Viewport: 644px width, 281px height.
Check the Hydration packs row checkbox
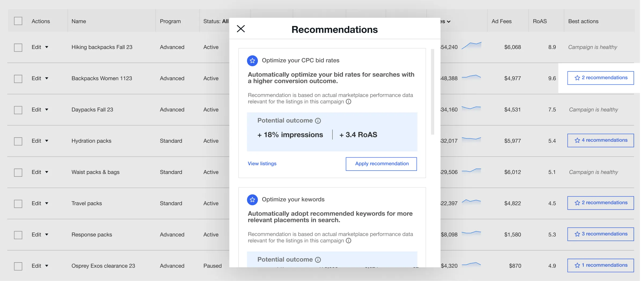(18, 141)
